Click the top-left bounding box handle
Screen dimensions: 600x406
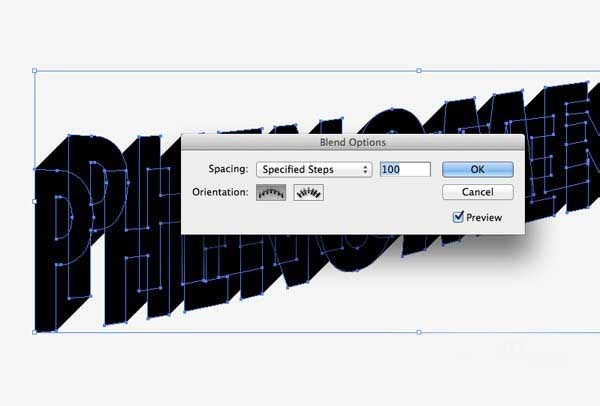pyautogui.click(x=34, y=71)
